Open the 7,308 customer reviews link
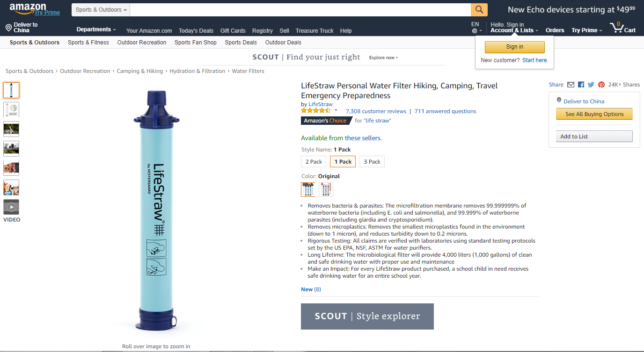Viewport: 644px width, 352px height. click(x=376, y=111)
